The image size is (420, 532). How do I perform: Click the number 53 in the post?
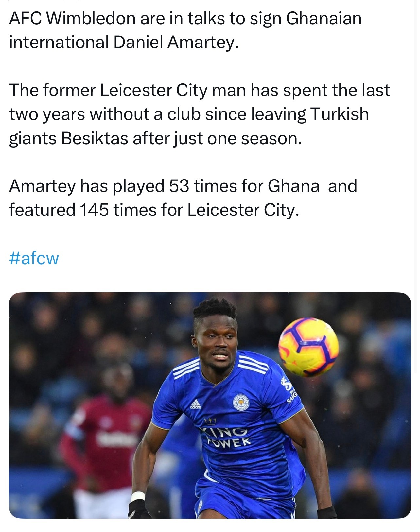click(179, 186)
